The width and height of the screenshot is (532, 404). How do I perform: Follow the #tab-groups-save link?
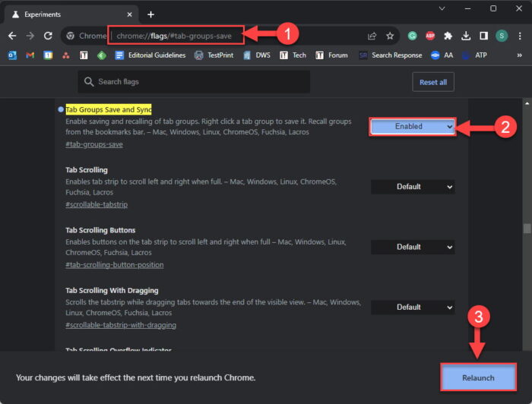pos(94,144)
